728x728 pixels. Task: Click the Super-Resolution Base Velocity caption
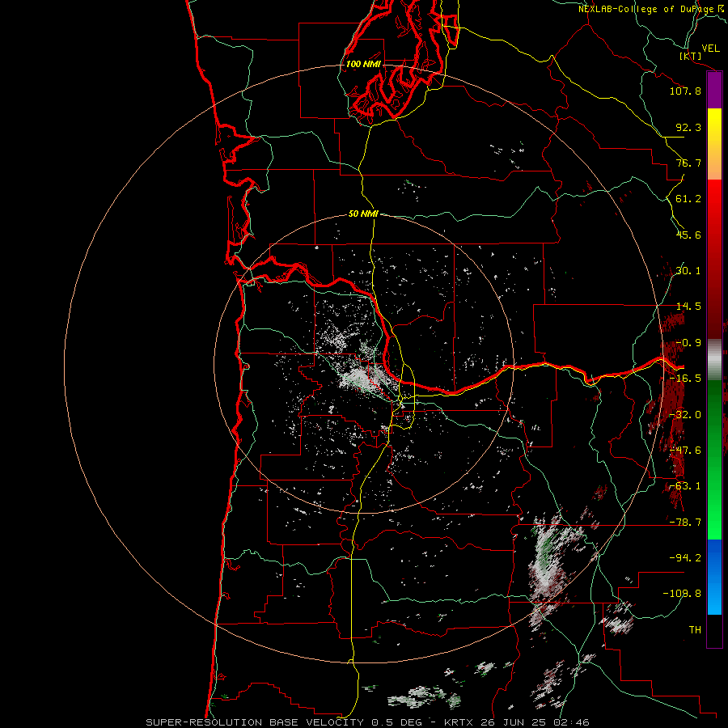(368, 722)
